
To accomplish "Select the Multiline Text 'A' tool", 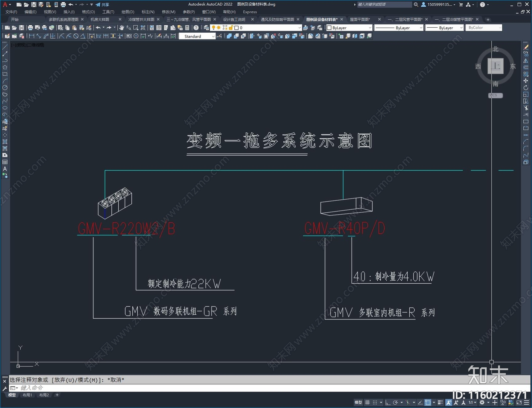I will click(5, 169).
